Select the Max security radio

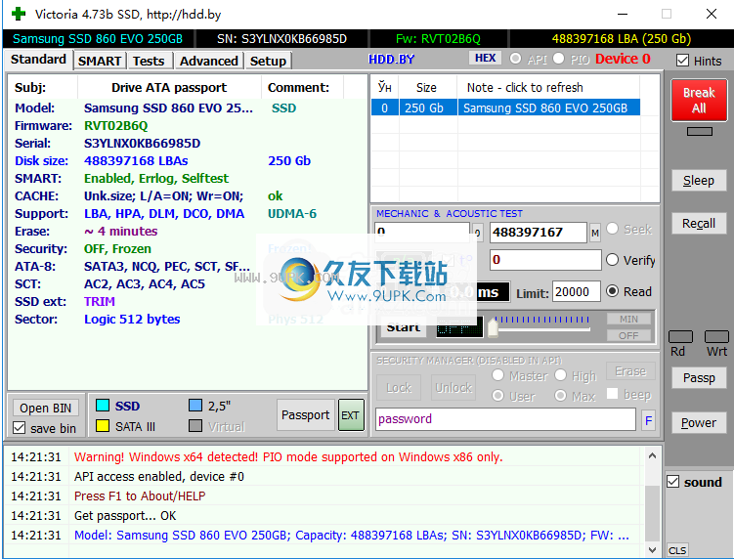(x=560, y=396)
